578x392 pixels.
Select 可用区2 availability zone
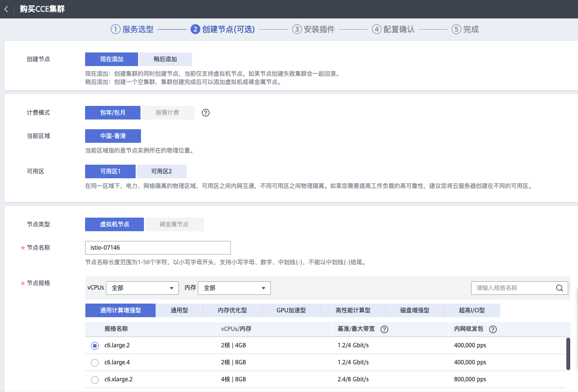click(161, 171)
